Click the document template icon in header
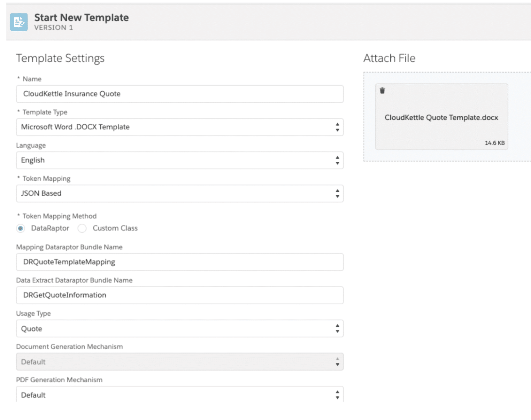Screen dimensions: 531x420 pos(19,22)
